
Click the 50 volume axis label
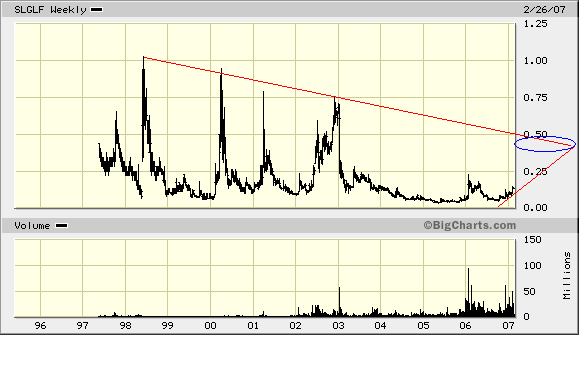(x=530, y=292)
